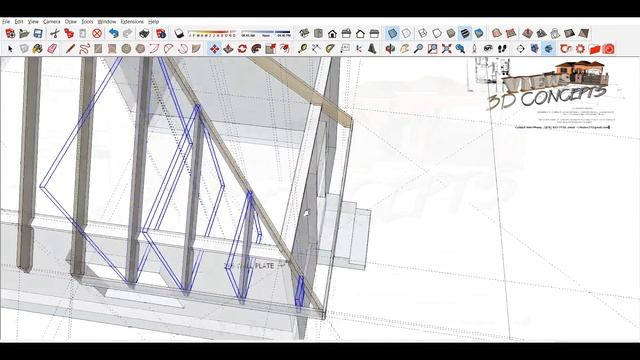This screenshot has width=640, height=360.
Task: Select the Walk footprints tool
Action: 502,49
